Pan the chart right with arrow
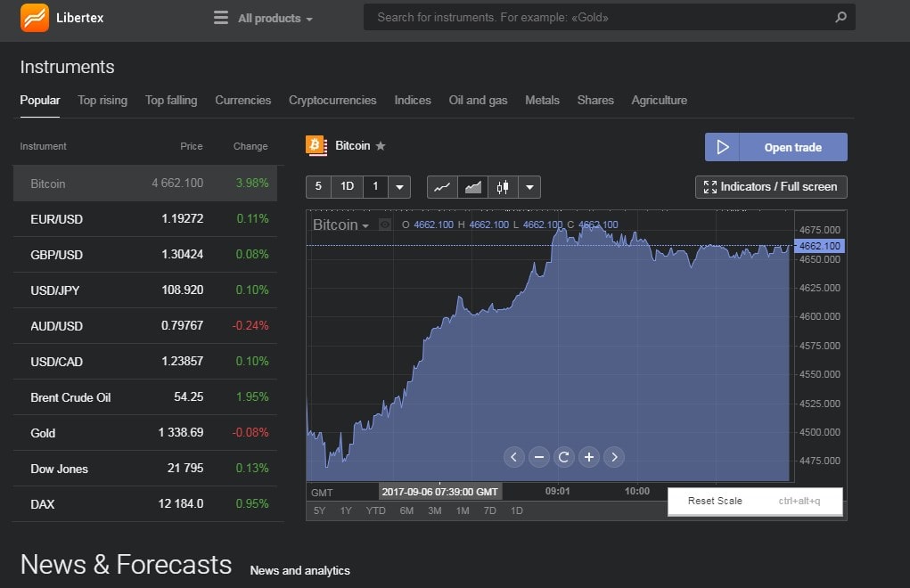This screenshot has height=588, width=910. pos(614,457)
